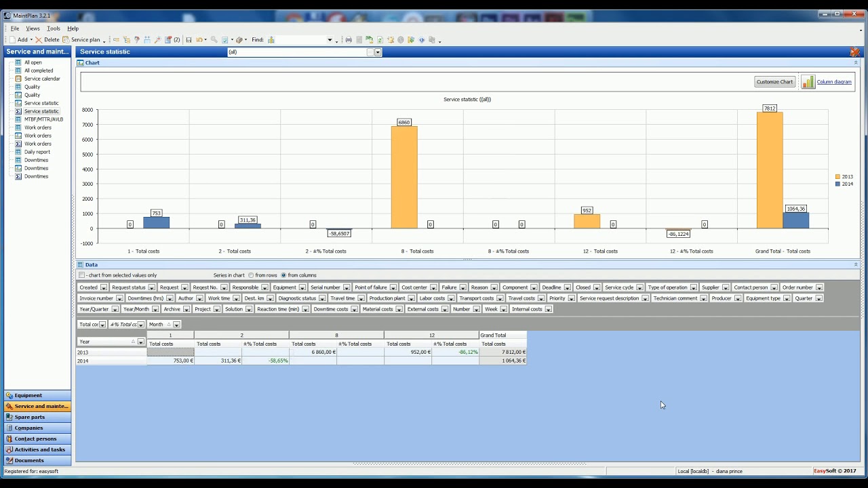Click the 2013 orange legend swatch
This screenshot has width=868, height=488.
[x=837, y=177]
